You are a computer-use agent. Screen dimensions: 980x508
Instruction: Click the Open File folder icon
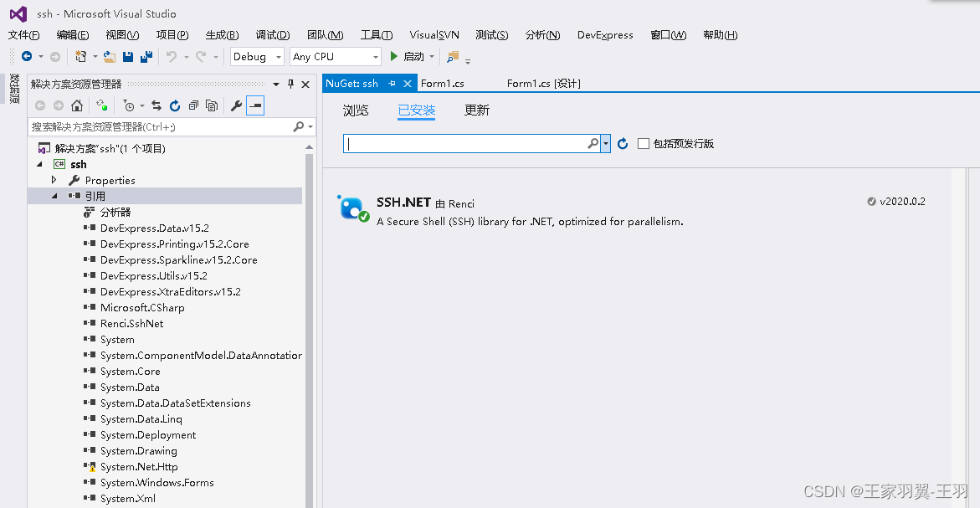tap(110, 56)
